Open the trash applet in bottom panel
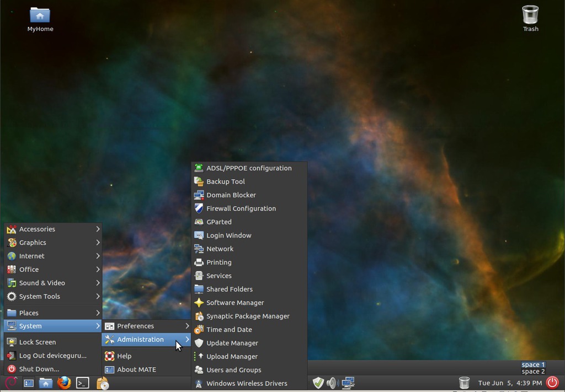Screen dimensions: 565x392 point(464,383)
